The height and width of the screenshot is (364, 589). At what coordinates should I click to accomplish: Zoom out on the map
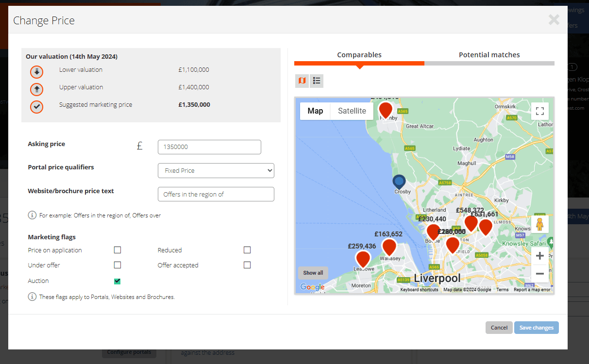[x=539, y=274]
